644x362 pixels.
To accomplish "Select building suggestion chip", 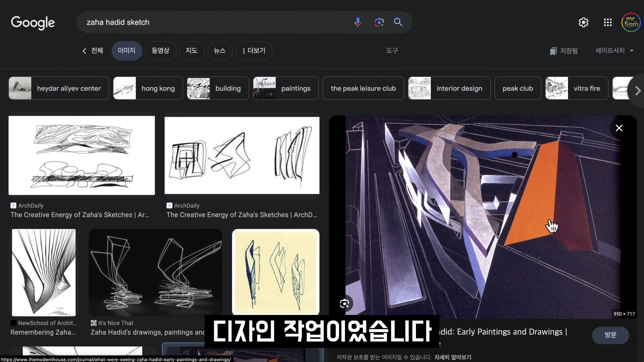I will [218, 88].
